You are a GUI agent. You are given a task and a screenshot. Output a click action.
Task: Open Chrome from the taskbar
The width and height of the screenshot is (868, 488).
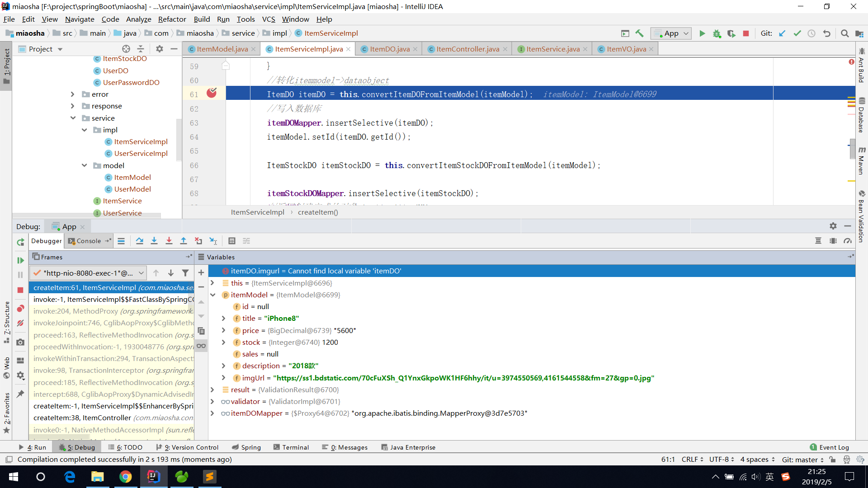point(125,477)
